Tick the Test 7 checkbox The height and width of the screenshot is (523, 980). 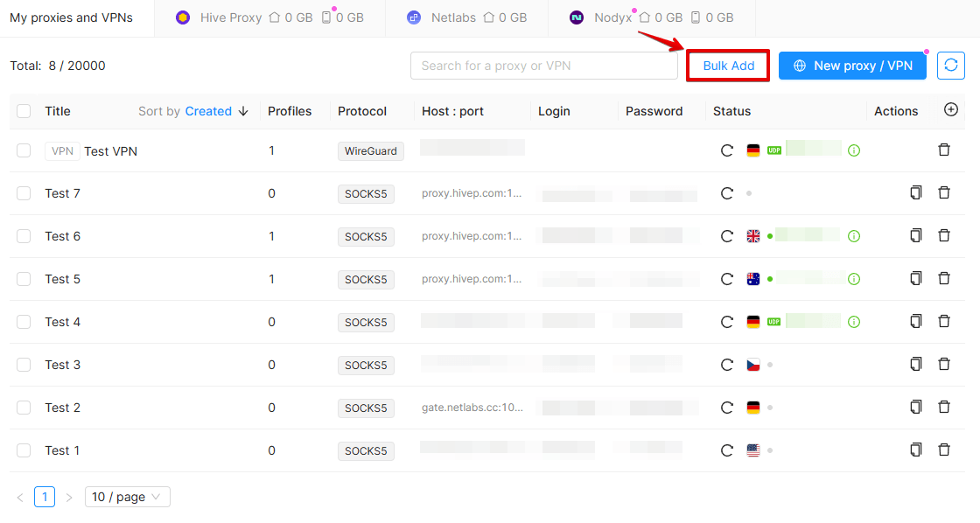point(24,193)
